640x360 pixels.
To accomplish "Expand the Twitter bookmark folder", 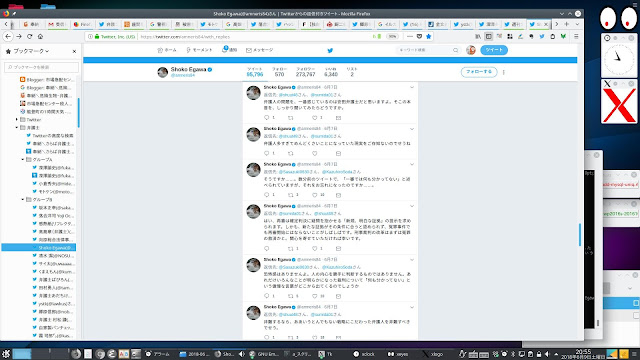I will (x=17, y=120).
